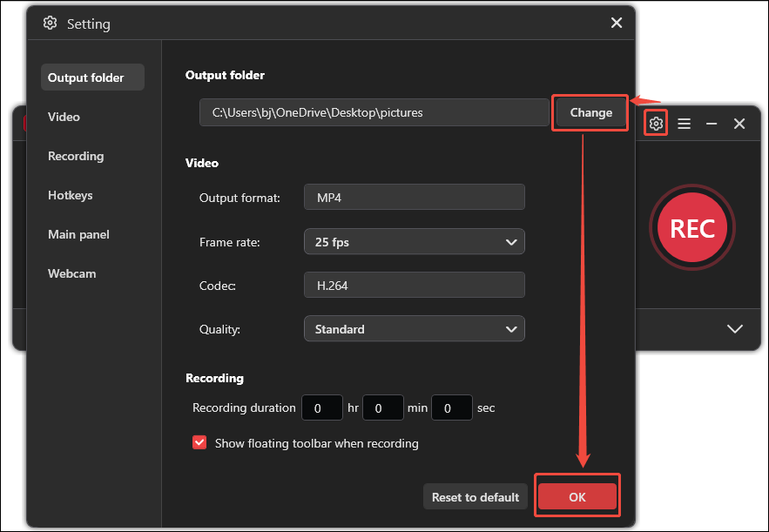This screenshot has width=769, height=532.
Task: Select the min duration field
Action: pos(382,407)
